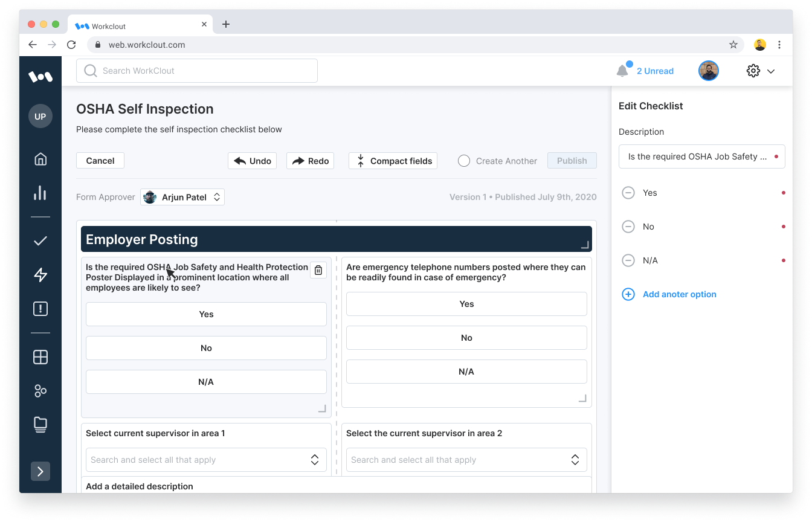The image size is (812, 522).
Task: Remove the Yes option with minus circle
Action: (628, 193)
